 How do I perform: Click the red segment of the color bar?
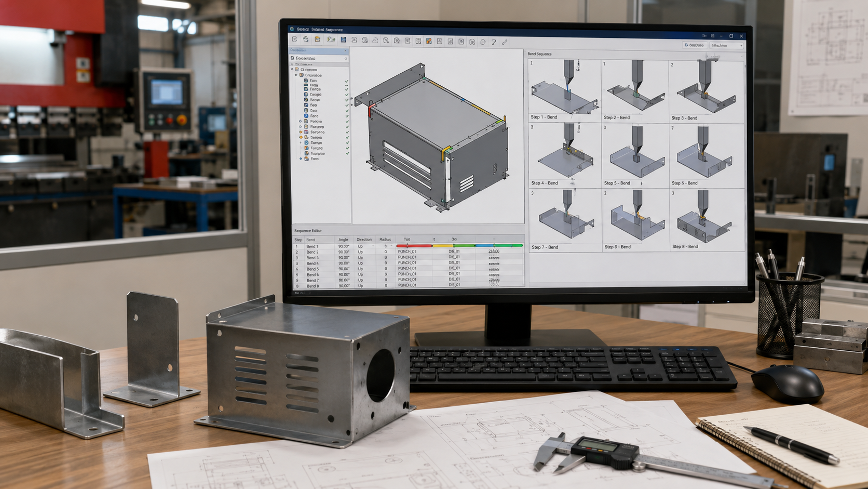pos(414,246)
